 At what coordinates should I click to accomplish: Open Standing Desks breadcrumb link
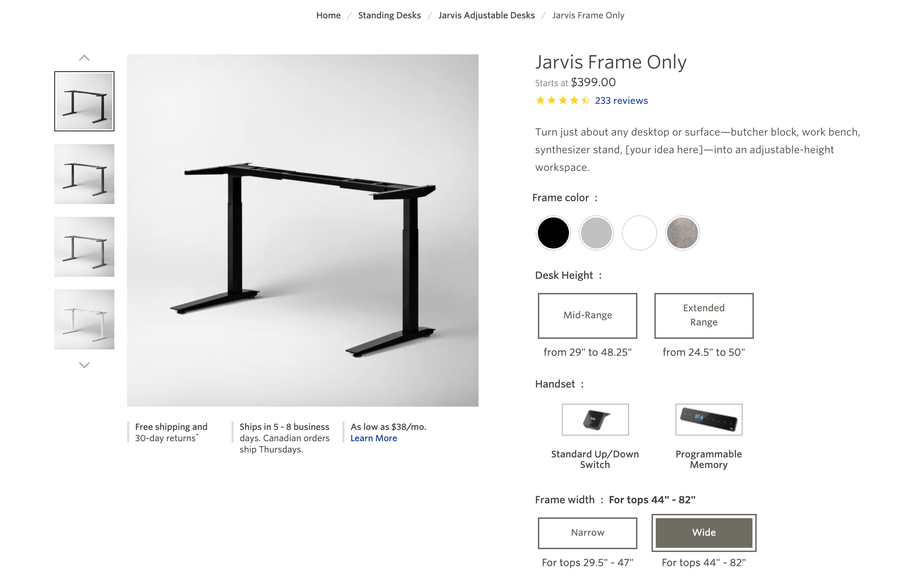point(390,15)
